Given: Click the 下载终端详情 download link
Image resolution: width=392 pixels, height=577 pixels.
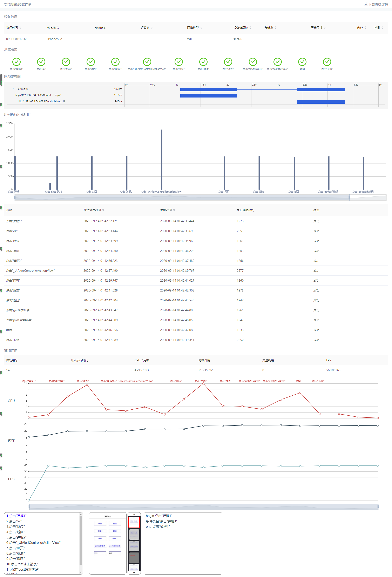Looking at the screenshot, I should coord(376,4).
